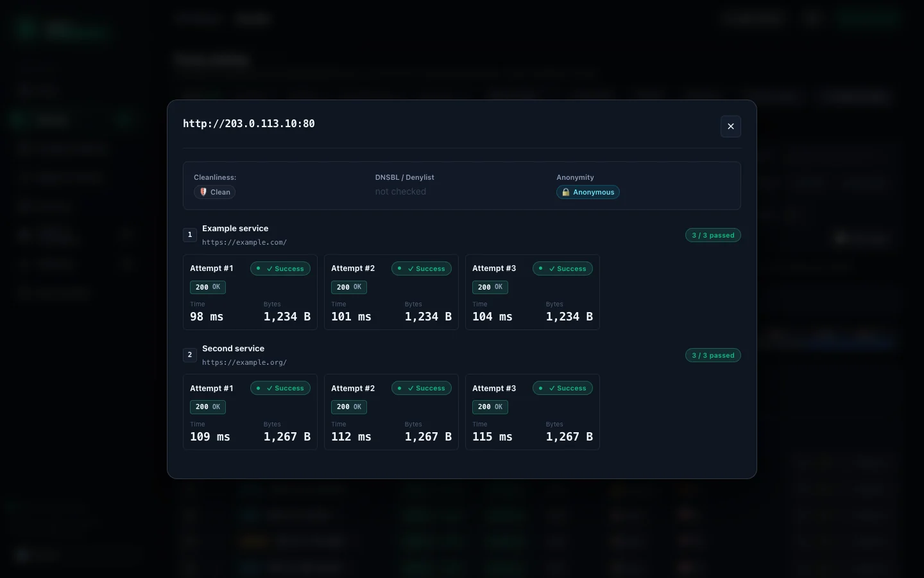Open the https://example.org/ link
The image size is (924, 578).
tap(244, 362)
